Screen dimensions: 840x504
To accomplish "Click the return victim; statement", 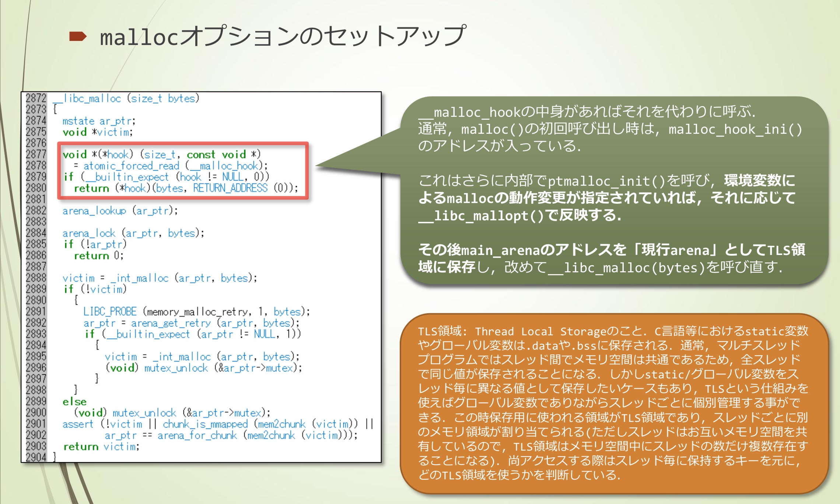I will click(x=101, y=447).
